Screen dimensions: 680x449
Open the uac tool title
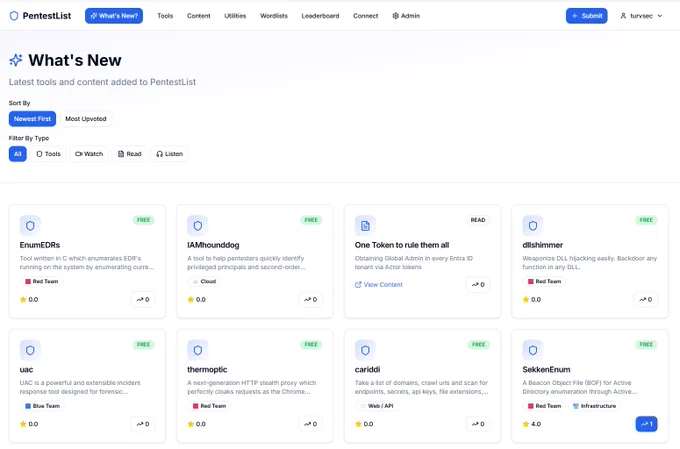(x=26, y=369)
